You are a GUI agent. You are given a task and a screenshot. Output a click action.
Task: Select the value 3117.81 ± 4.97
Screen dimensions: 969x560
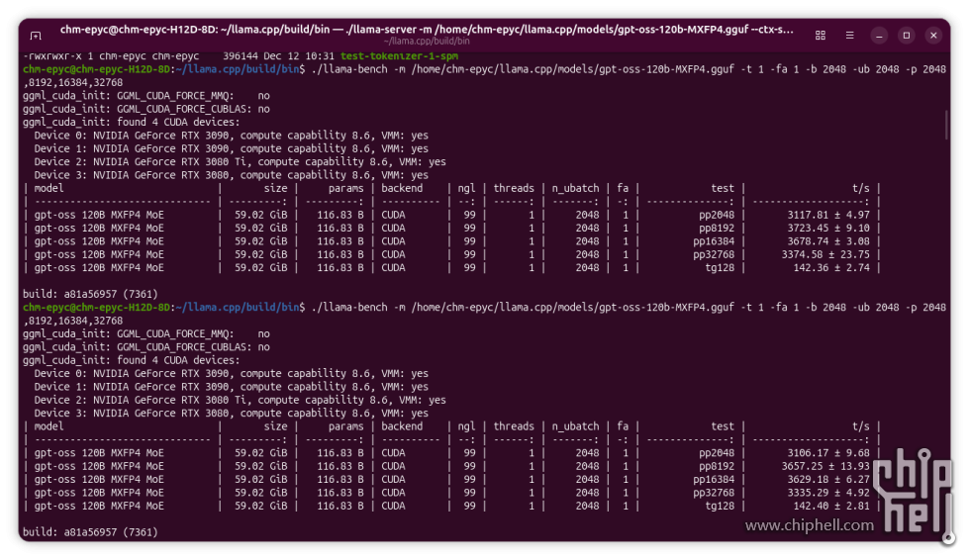tap(828, 215)
